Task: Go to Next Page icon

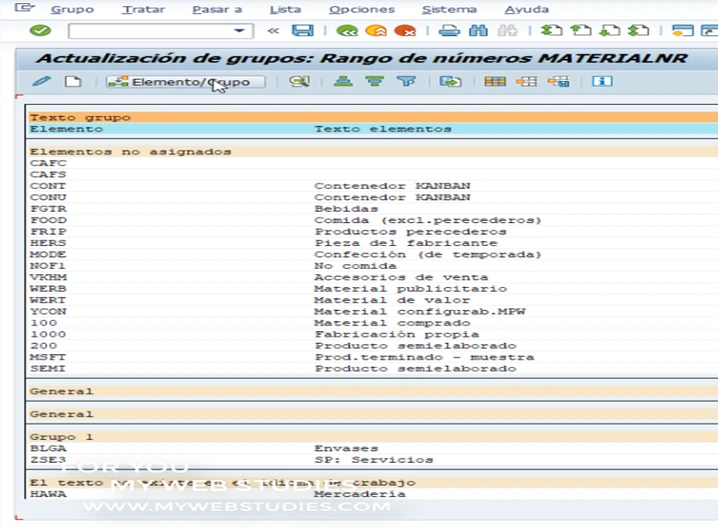Action: tap(610, 31)
